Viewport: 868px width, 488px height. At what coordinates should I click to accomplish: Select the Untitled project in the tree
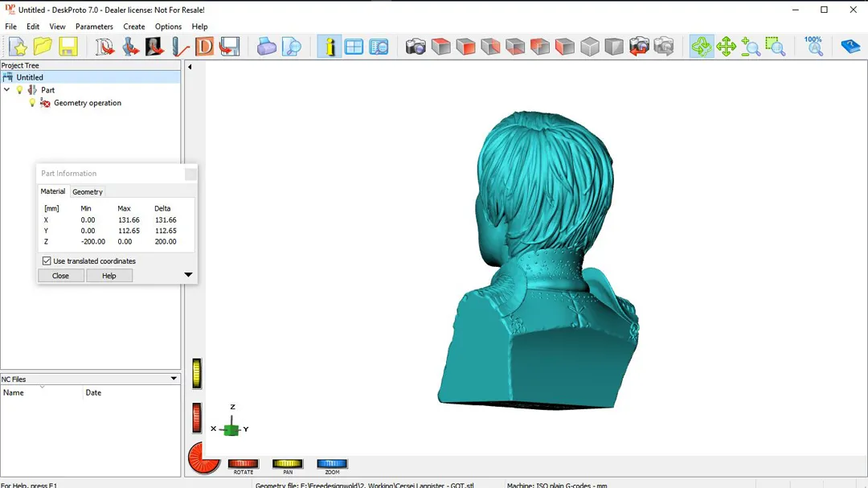pyautogui.click(x=30, y=77)
